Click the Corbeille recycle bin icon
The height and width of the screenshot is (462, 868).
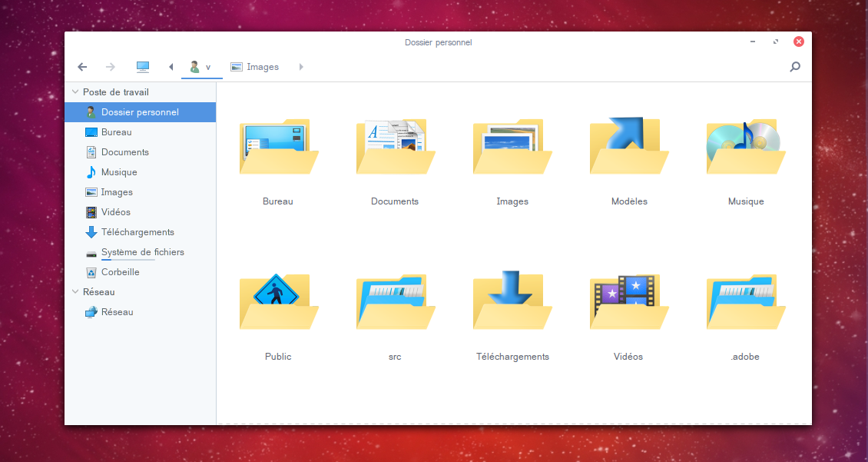click(91, 272)
